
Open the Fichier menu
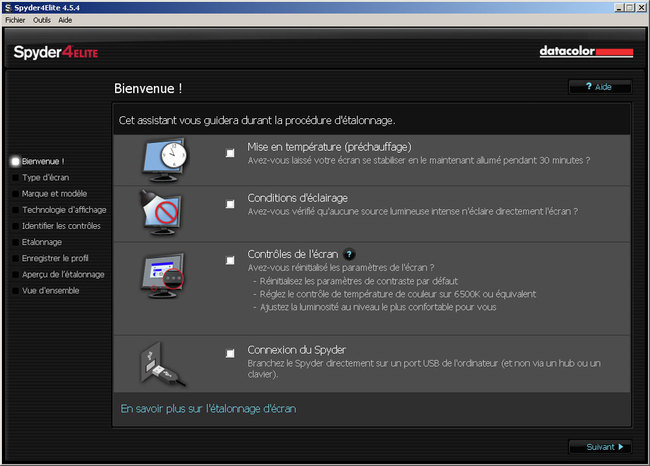tap(15, 20)
